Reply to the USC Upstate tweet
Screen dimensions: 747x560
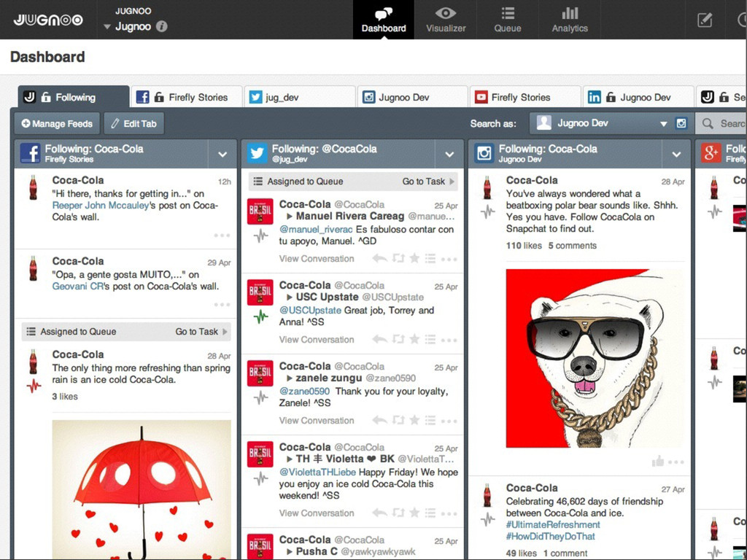coord(379,340)
